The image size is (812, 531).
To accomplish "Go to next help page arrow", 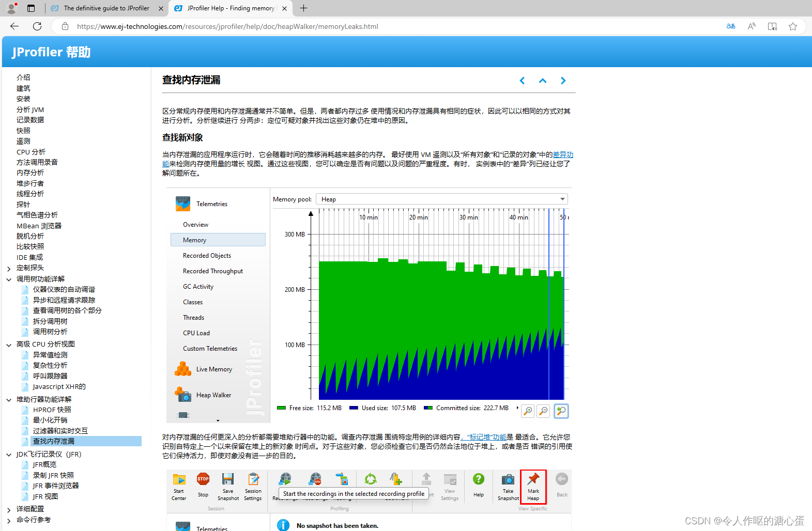I will (x=563, y=81).
